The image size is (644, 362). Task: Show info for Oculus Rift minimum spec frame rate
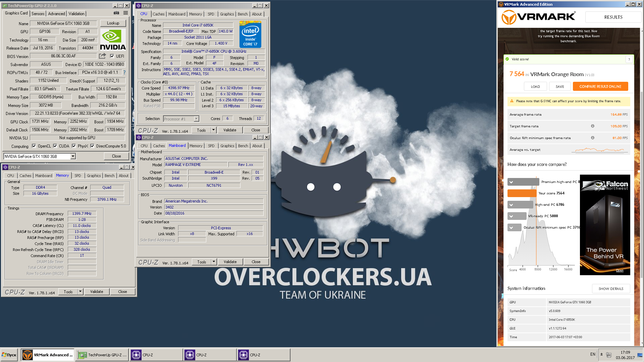point(593,138)
